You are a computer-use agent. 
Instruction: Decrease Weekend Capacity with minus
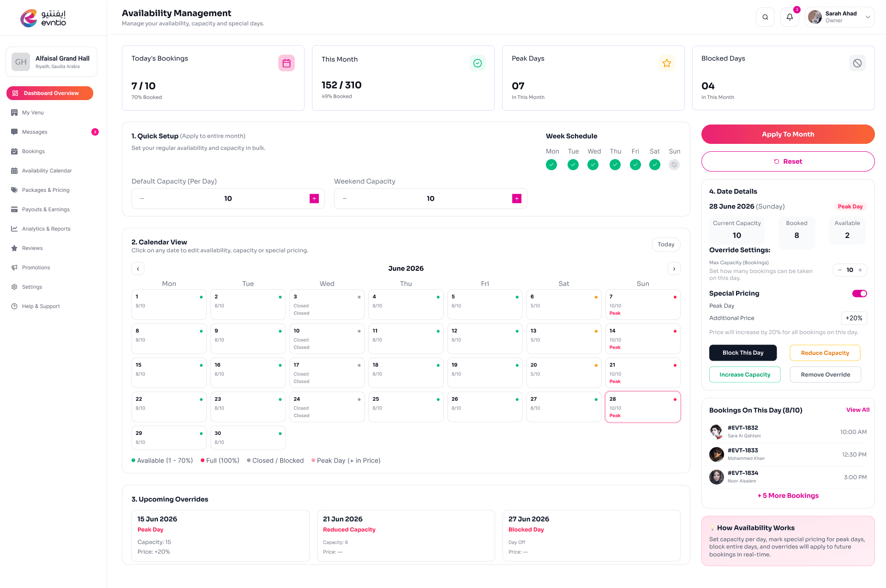point(345,199)
